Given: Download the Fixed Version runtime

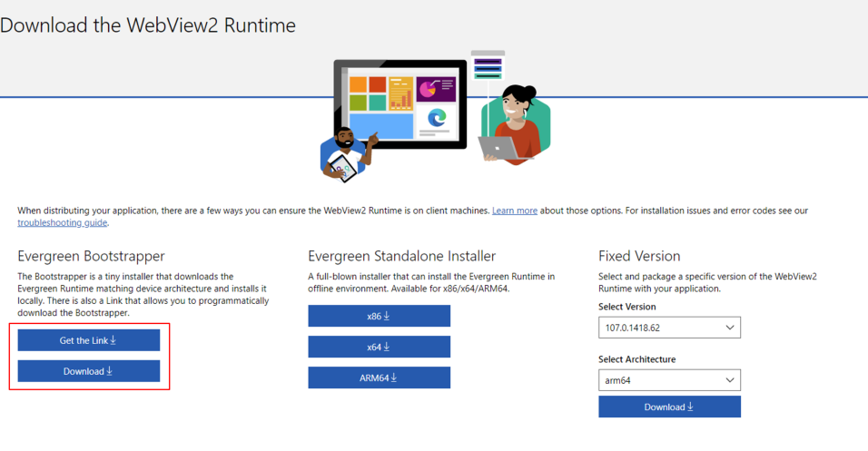Looking at the screenshot, I should (x=669, y=407).
